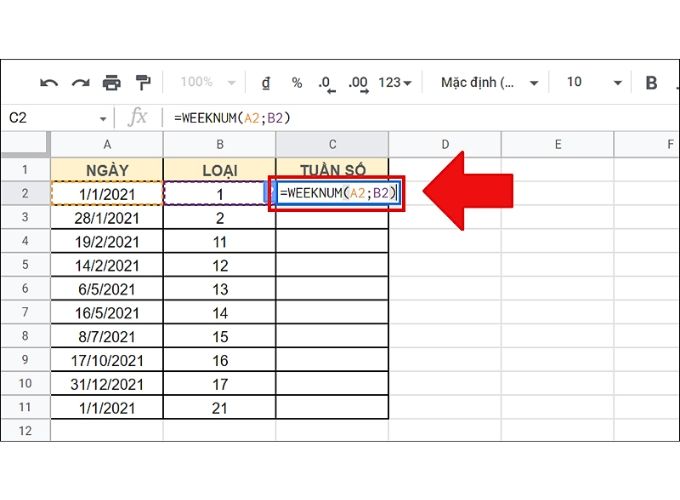Click cell containing 14/2/2021

click(x=107, y=265)
